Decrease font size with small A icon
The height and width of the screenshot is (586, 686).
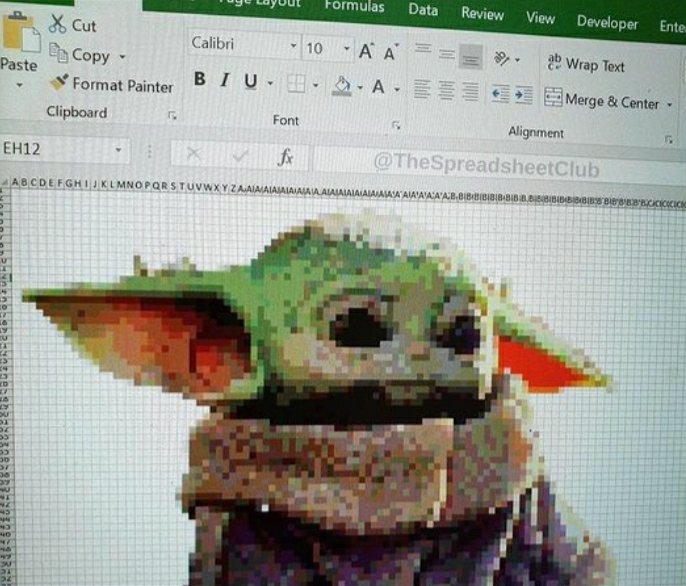[x=390, y=53]
